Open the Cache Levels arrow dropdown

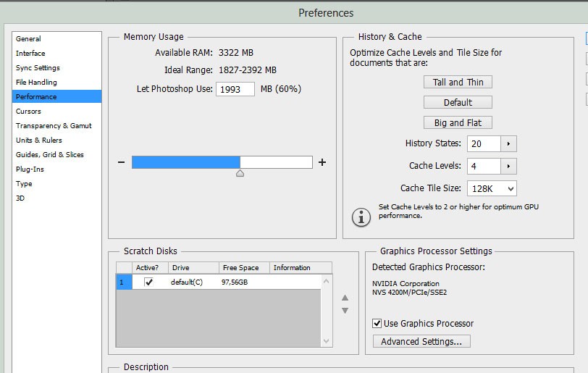point(509,166)
